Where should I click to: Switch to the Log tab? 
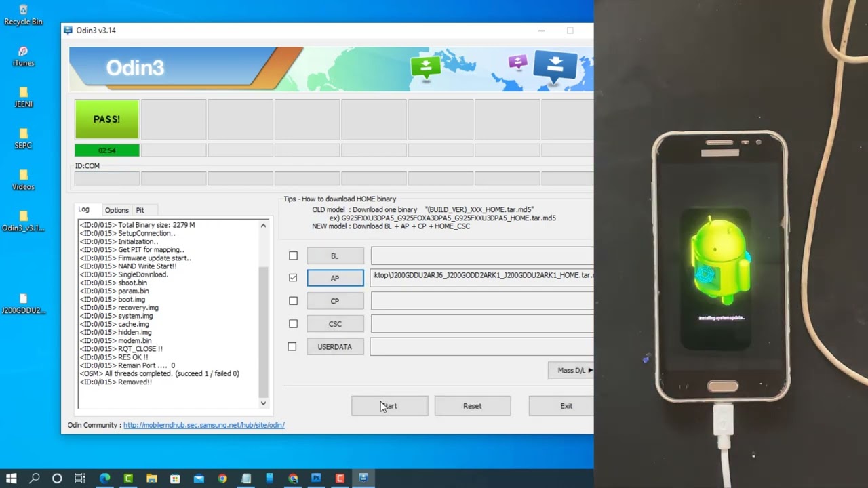[83, 209]
